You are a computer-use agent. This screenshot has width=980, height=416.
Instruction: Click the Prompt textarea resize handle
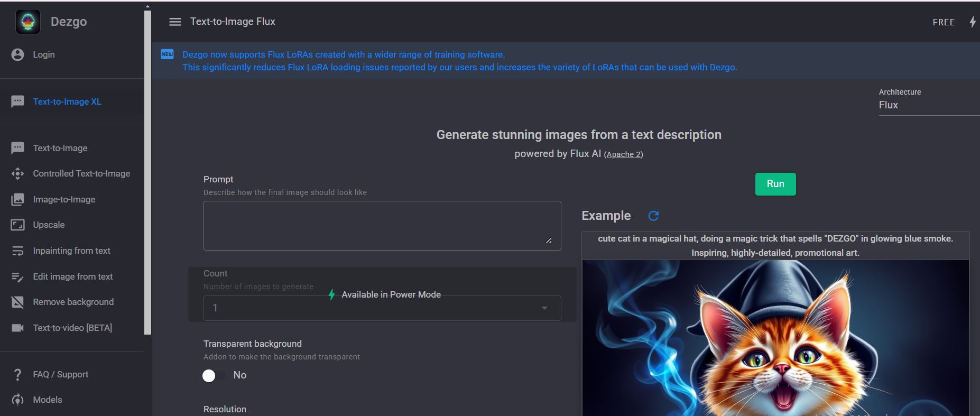tap(549, 241)
